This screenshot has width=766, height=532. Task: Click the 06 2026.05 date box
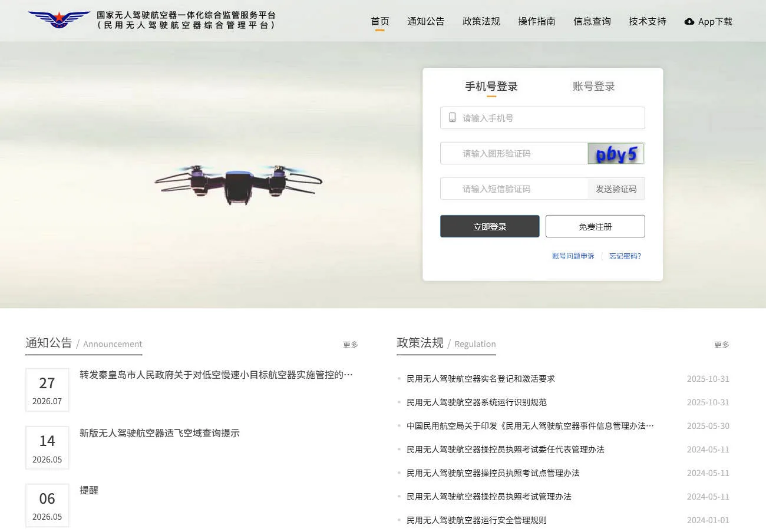coord(47,505)
